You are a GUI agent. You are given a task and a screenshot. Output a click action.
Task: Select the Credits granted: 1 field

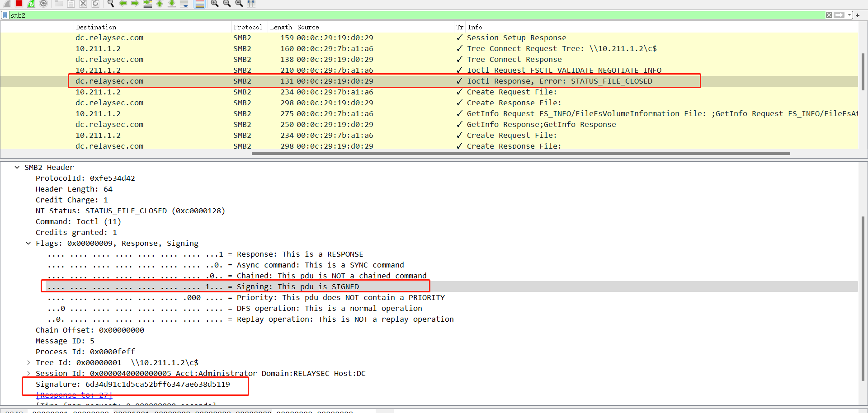[76, 232]
